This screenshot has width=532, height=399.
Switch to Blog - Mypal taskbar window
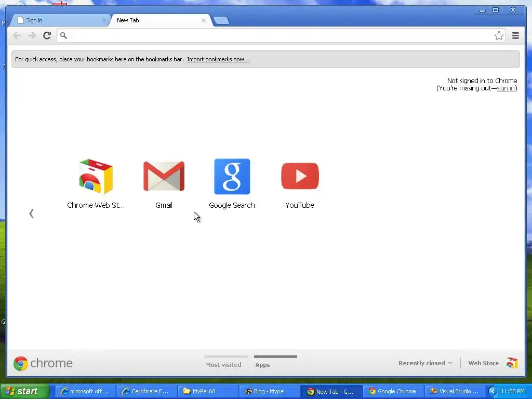[270, 391]
